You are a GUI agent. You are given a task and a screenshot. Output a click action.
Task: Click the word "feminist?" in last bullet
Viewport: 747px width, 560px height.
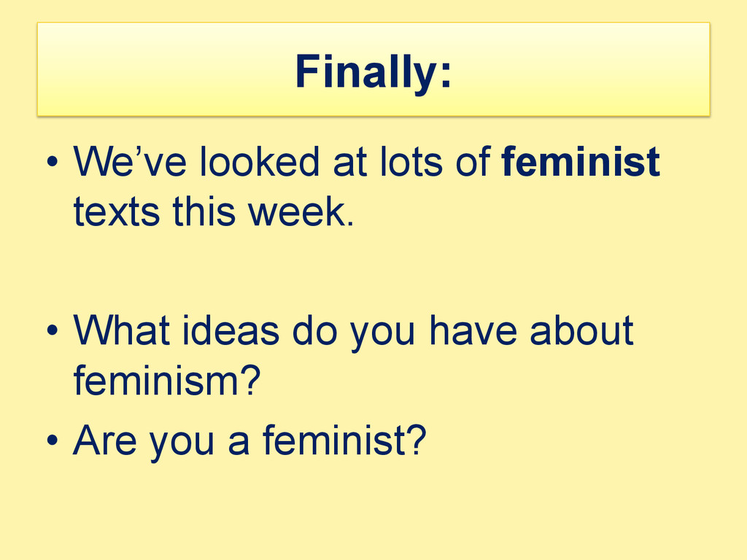[345, 440]
